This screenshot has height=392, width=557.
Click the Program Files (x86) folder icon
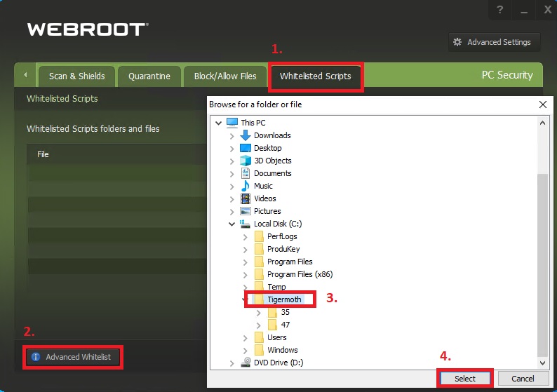(x=259, y=274)
